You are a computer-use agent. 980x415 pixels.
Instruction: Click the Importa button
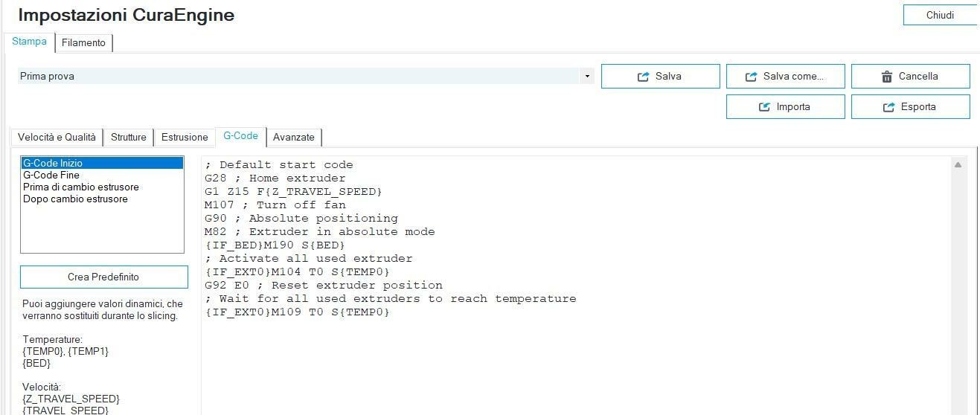click(x=786, y=106)
